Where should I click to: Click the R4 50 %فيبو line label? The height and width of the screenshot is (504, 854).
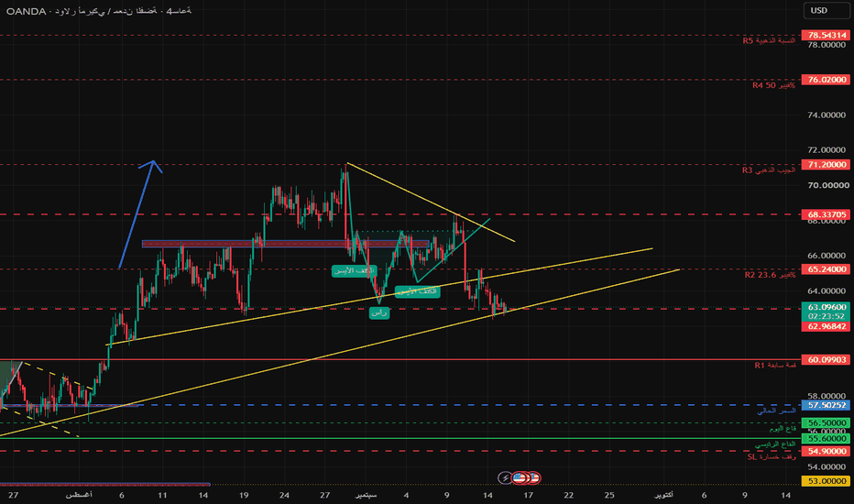pyautogui.click(x=773, y=85)
